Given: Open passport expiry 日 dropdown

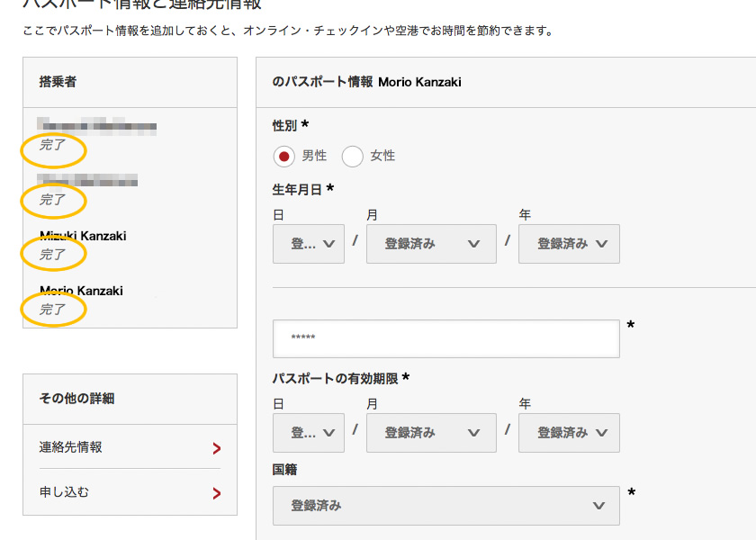Looking at the screenshot, I should pos(309,433).
